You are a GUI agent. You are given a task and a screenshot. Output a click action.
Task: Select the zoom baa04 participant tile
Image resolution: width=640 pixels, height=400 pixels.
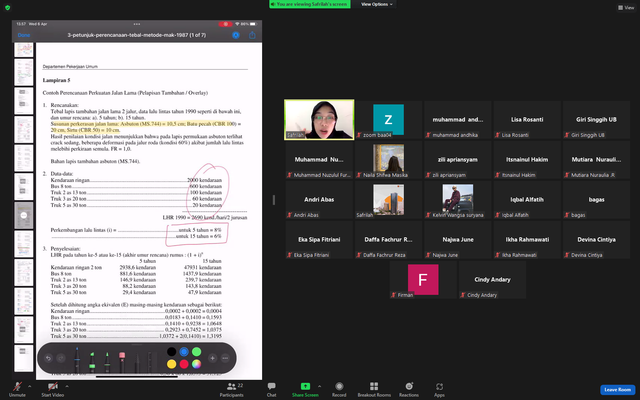[x=388, y=120]
